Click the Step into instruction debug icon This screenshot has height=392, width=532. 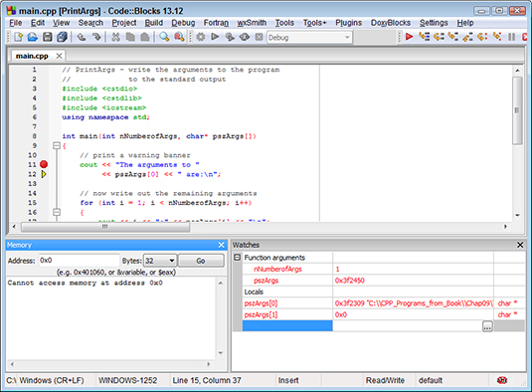497,37
